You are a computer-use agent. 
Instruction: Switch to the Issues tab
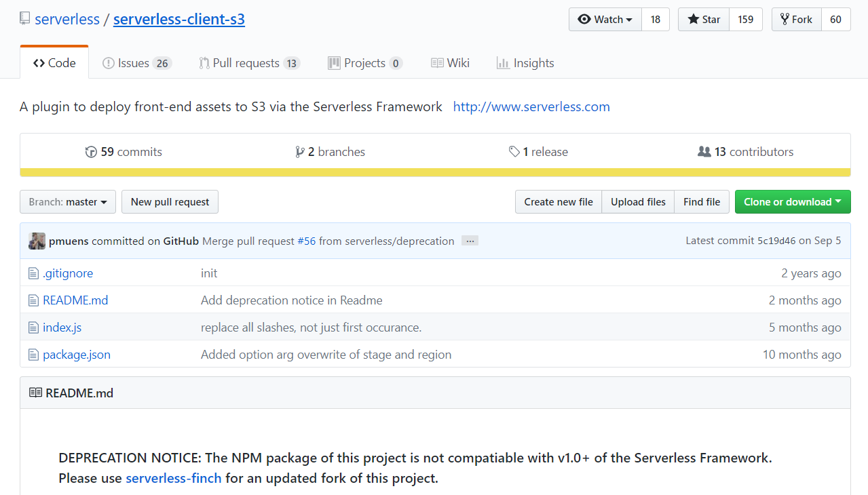click(137, 63)
